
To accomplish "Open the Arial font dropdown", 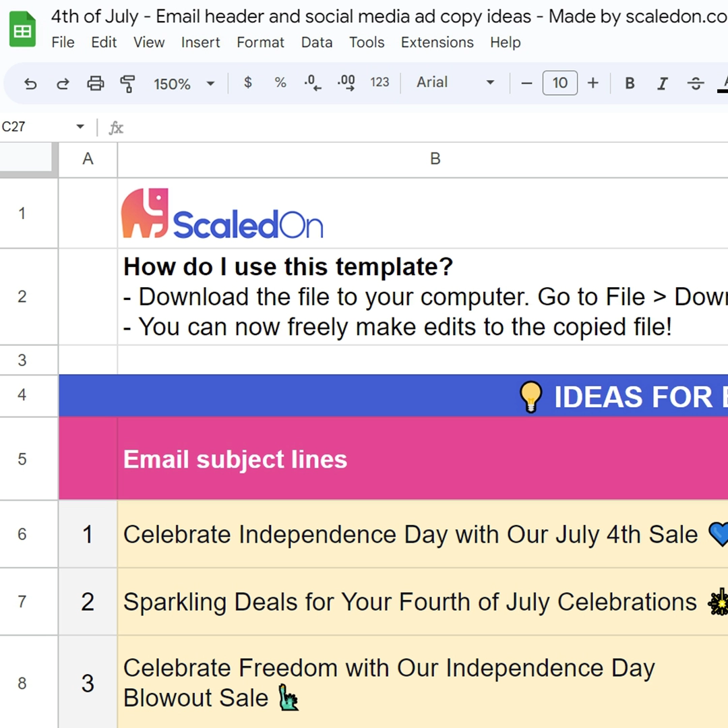I will [456, 83].
